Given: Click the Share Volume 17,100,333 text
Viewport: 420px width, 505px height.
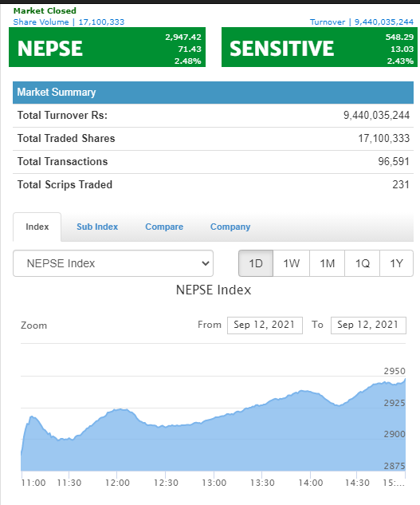Looking at the screenshot, I should 69,22.
